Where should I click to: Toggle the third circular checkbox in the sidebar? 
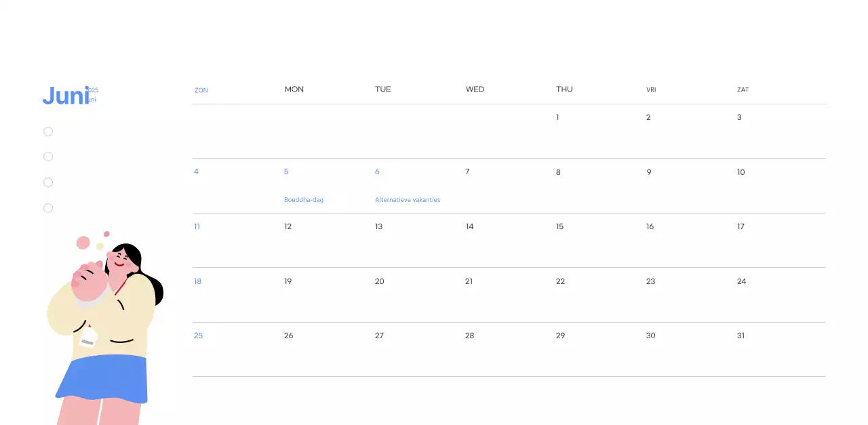click(x=48, y=182)
